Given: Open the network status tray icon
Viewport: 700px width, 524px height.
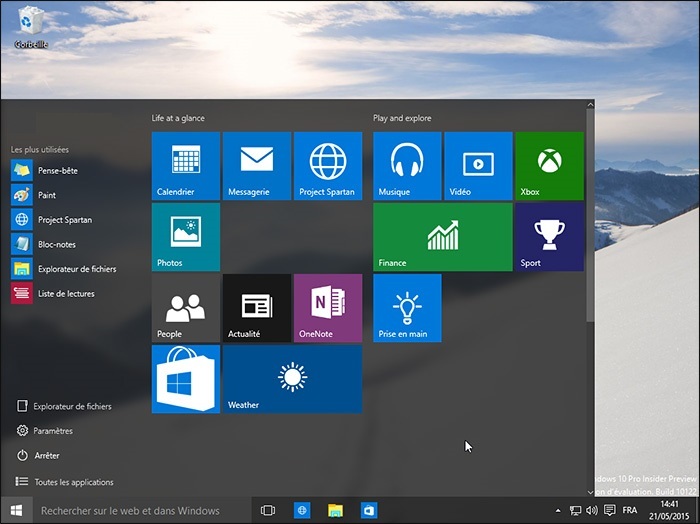Looking at the screenshot, I should pos(575,510).
